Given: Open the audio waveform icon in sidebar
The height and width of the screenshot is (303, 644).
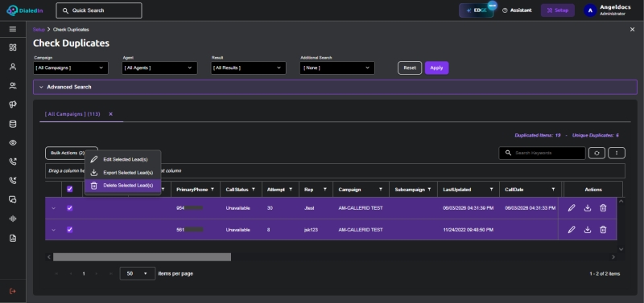Looking at the screenshot, I should [x=13, y=219].
